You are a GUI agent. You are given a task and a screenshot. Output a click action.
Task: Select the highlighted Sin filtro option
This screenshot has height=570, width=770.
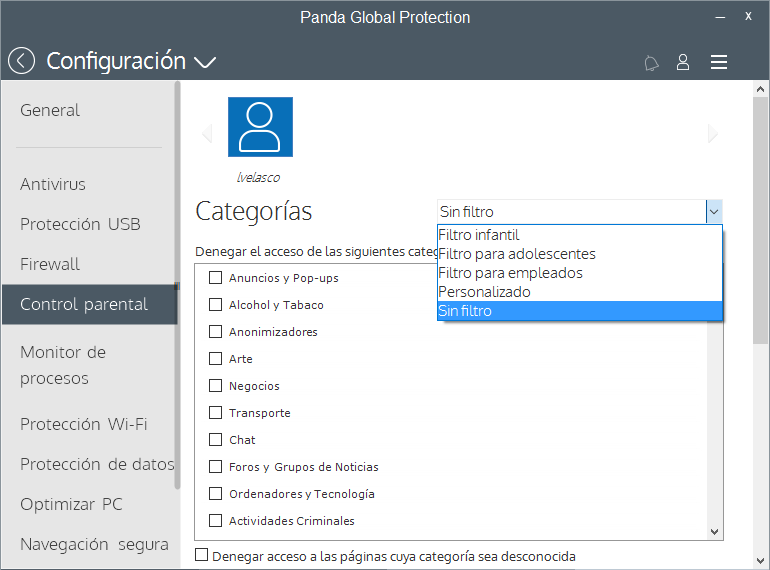click(579, 311)
